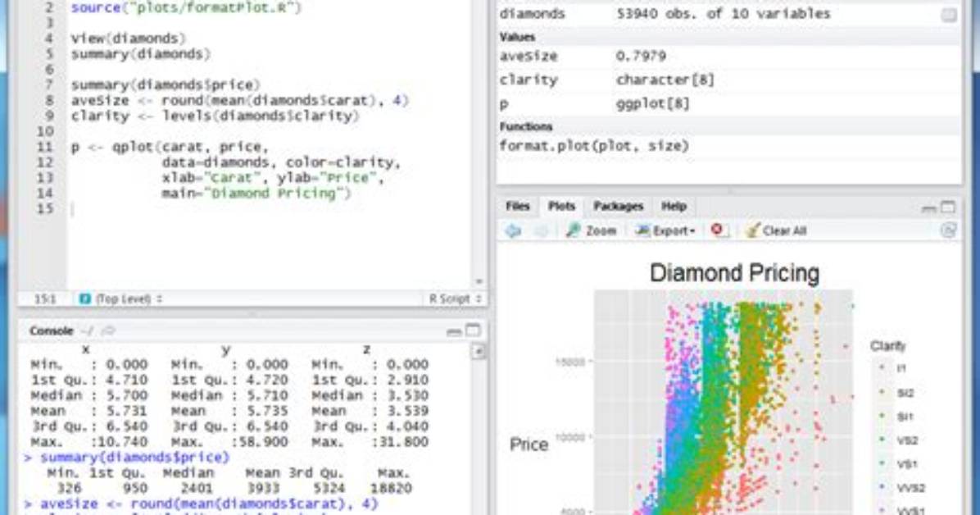
Task: Click the Functions section header in Environment
Action: [x=525, y=126]
